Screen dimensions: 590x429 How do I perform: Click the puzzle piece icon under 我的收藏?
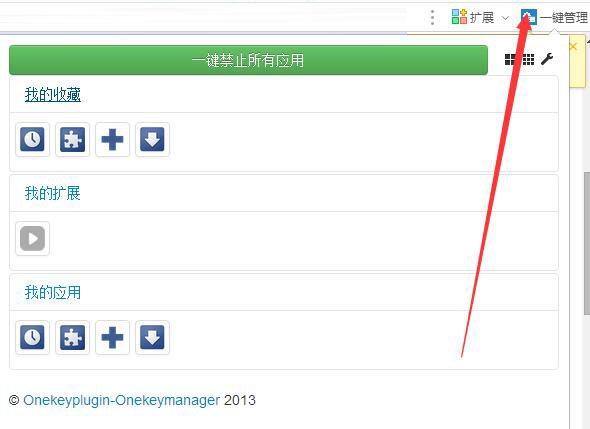pyautogui.click(x=73, y=140)
